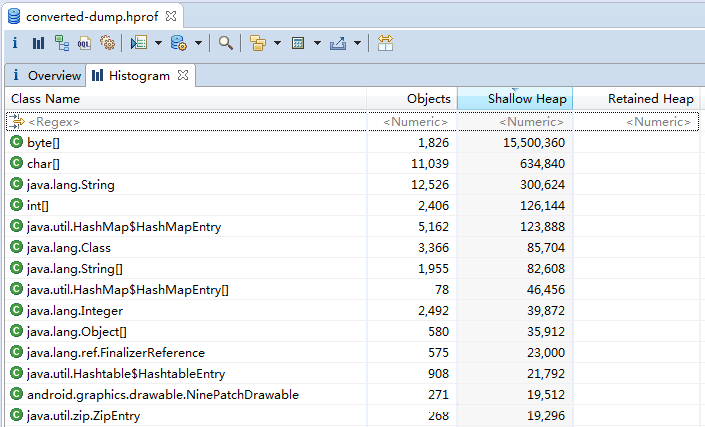The width and height of the screenshot is (705, 427).
Task: Click the Shallow Heap Numeric filter field
Action: point(515,122)
